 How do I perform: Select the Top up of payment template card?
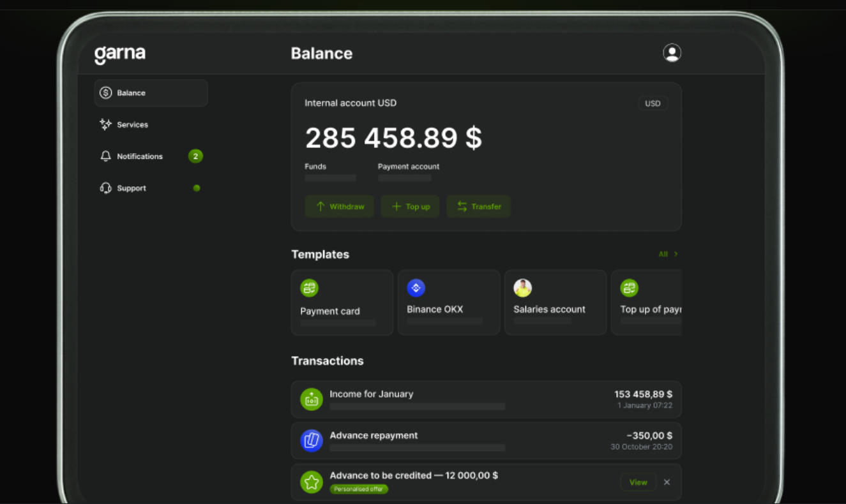(646, 302)
